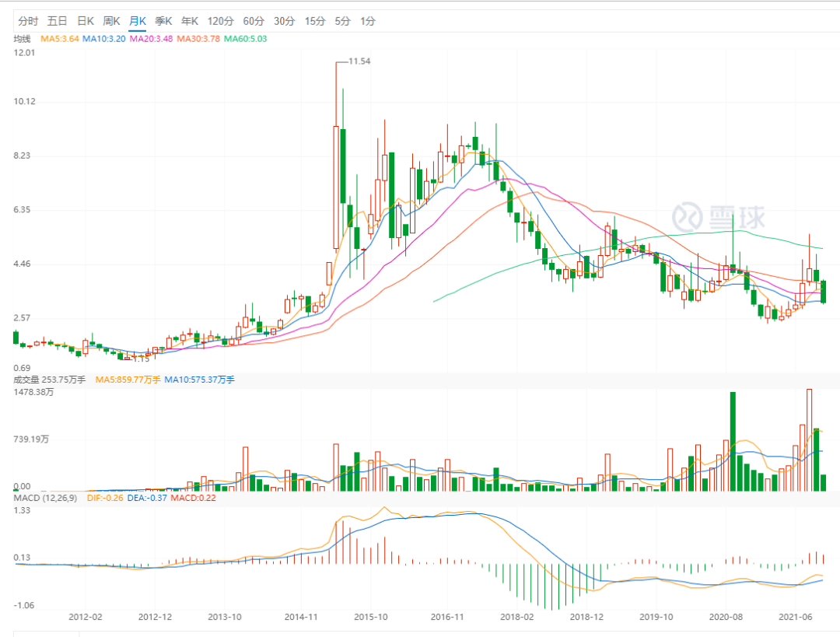Click the MA5:3.64 moving average label
The width and height of the screenshot is (840, 637).
[x=59, y=39]
